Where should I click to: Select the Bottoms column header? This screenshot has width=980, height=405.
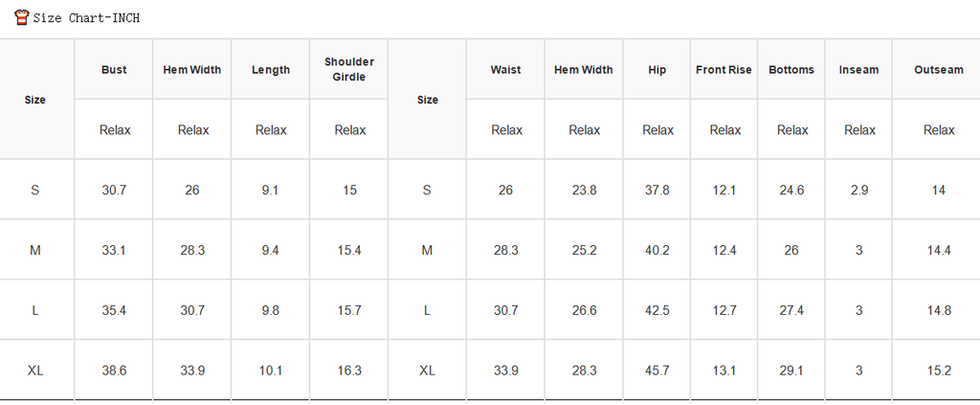pos(791,70)
